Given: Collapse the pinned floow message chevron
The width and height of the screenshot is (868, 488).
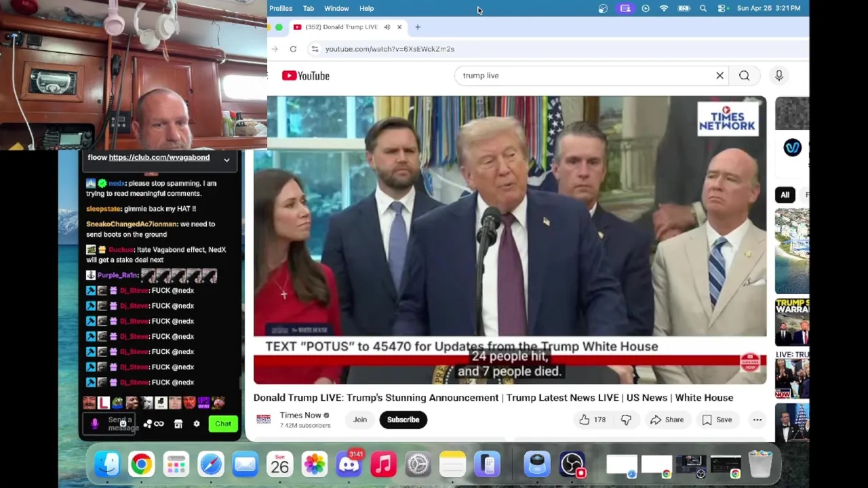Looking at the screenshot, I should [x=226, y=160].
